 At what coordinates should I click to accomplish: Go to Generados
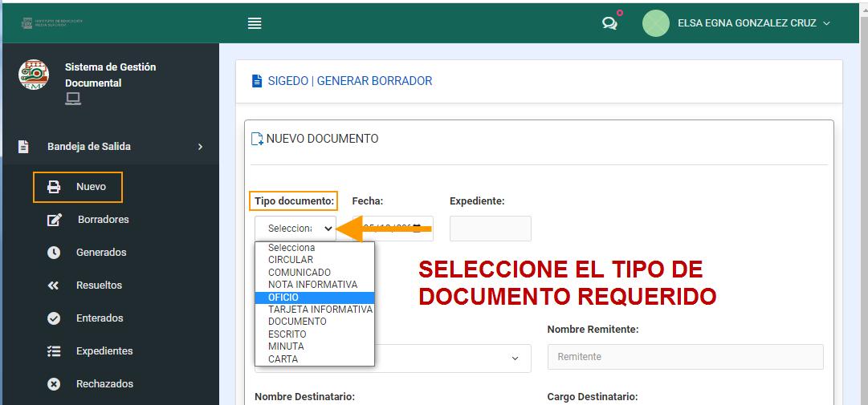coord(101,253)
